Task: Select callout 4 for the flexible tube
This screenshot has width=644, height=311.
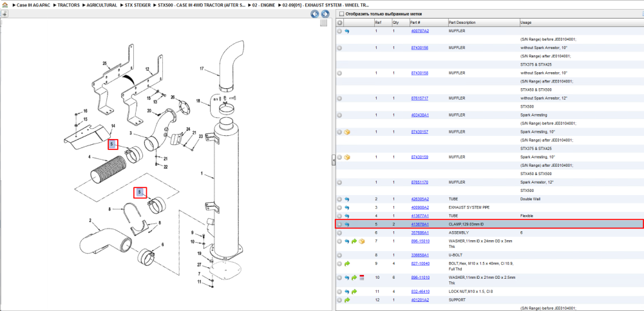Action: [x=89, y=156]
